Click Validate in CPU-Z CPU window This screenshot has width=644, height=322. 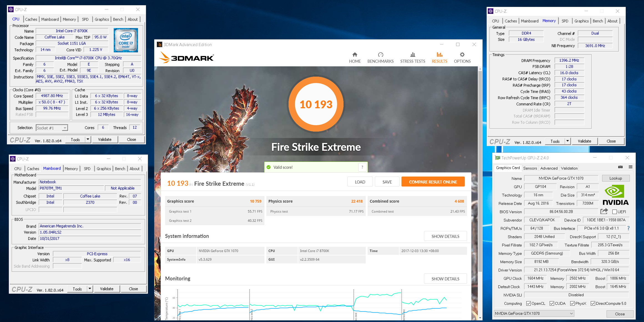point(105,139)
